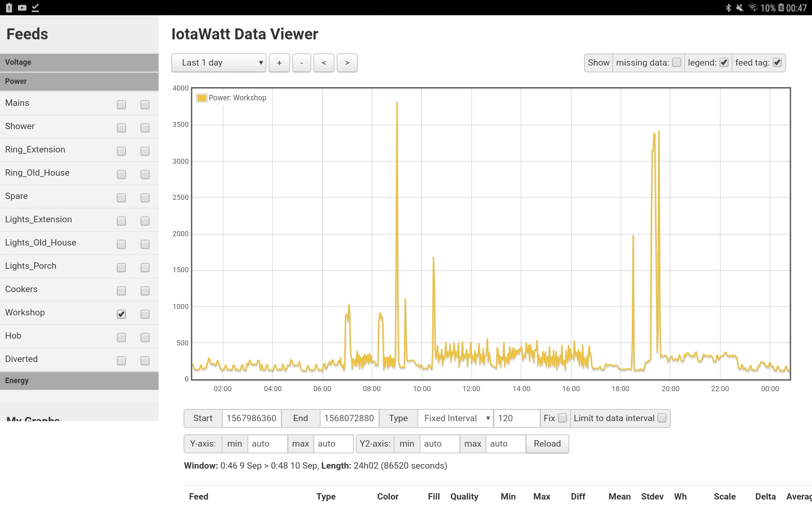Open the Last 1 day range dropdown

(x=219, y=63)
